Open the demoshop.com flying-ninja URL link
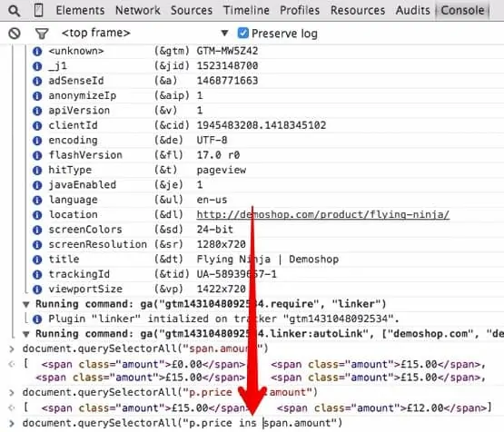 point(323,214)
